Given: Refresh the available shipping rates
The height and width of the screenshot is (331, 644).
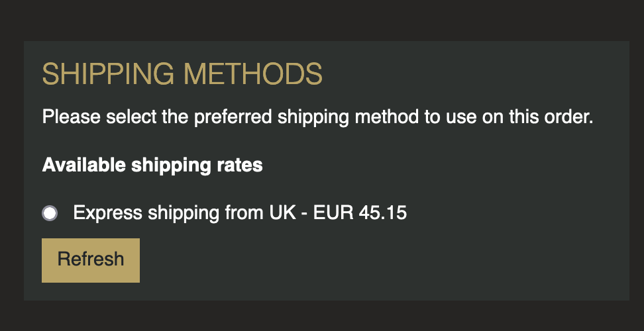Looking at the screenshot, I should point(91,260).
